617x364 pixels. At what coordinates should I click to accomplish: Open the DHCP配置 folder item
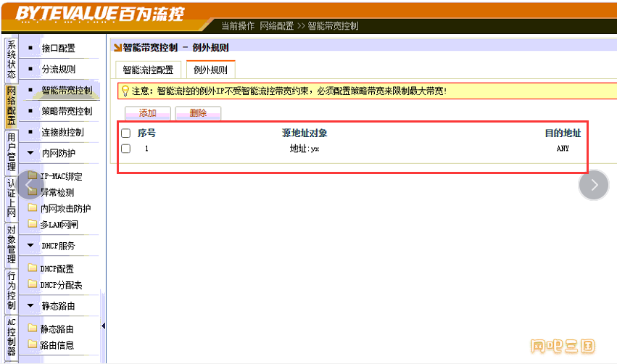tap(57, 269)
